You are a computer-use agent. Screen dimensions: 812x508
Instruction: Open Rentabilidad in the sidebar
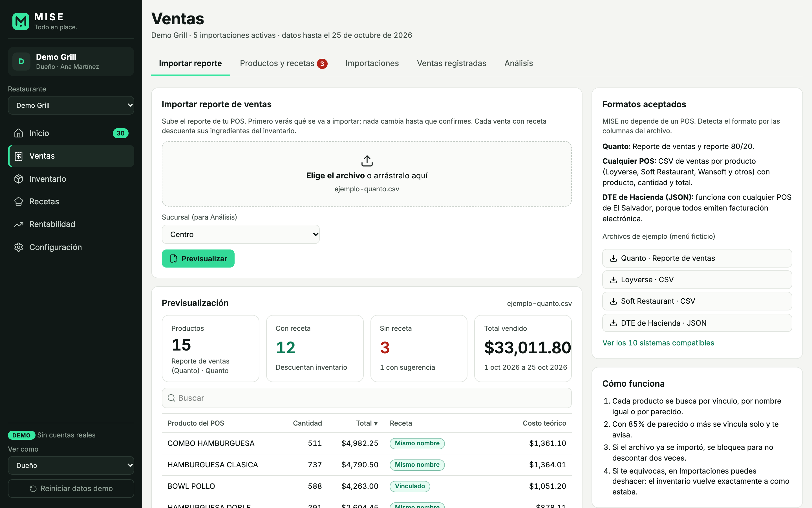click(71, 224)
